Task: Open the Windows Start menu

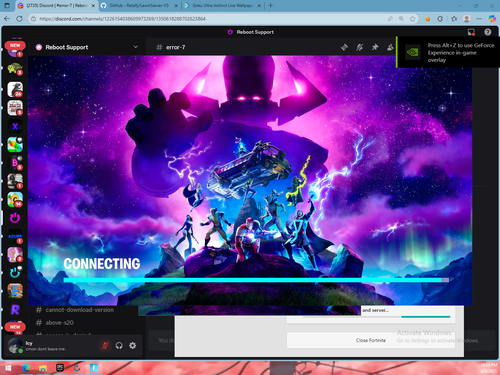Action: (x=8, y=368)
